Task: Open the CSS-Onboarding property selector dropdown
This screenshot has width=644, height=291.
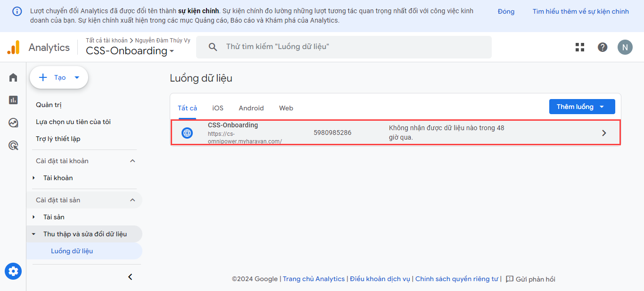Action: 130,51
